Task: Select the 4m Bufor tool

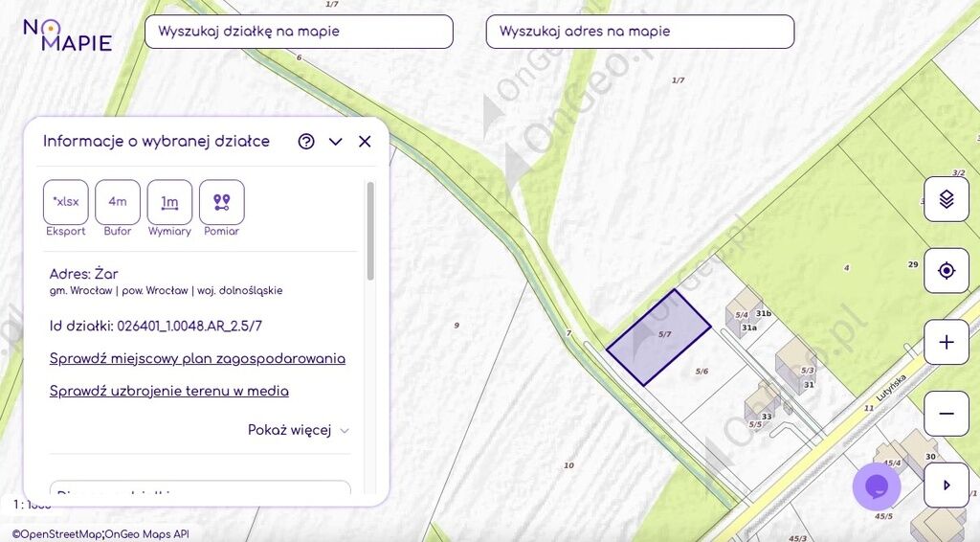Action: (x=118, y=202)
